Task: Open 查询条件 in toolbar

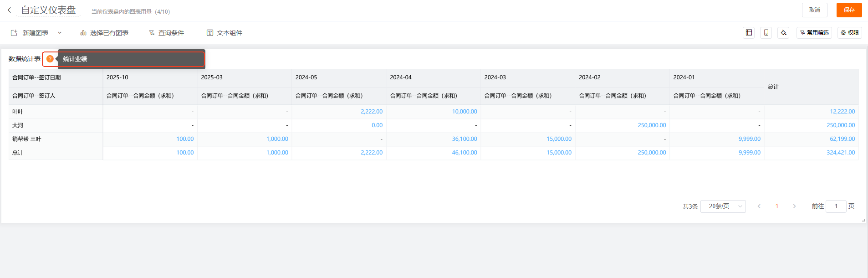Action: [x=166, y=33]
